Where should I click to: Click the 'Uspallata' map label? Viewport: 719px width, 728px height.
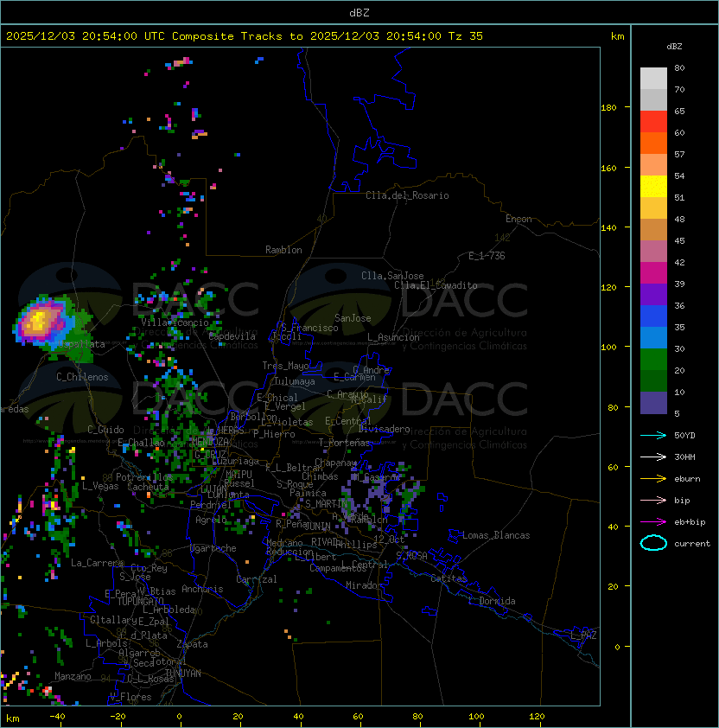click(82, 344)
